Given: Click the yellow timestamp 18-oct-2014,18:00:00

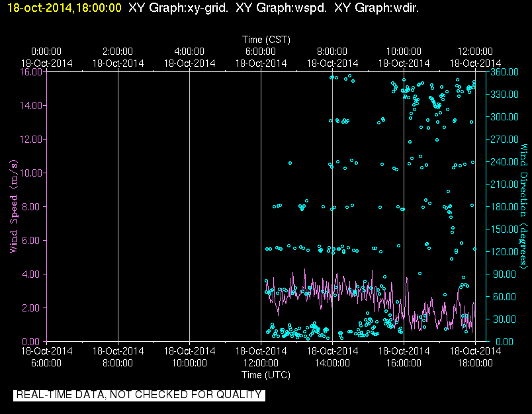Looking at the screenshot, I should click(x=64, y=8).
